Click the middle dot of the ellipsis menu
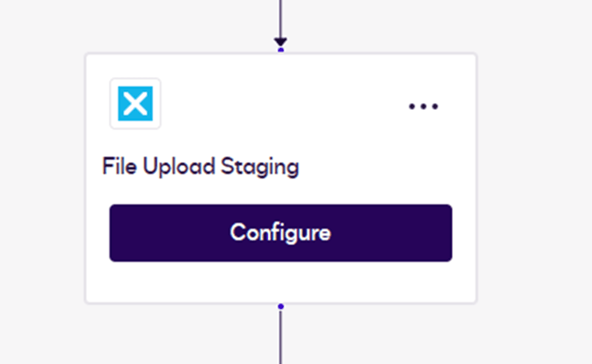 (x=423, y=107)
